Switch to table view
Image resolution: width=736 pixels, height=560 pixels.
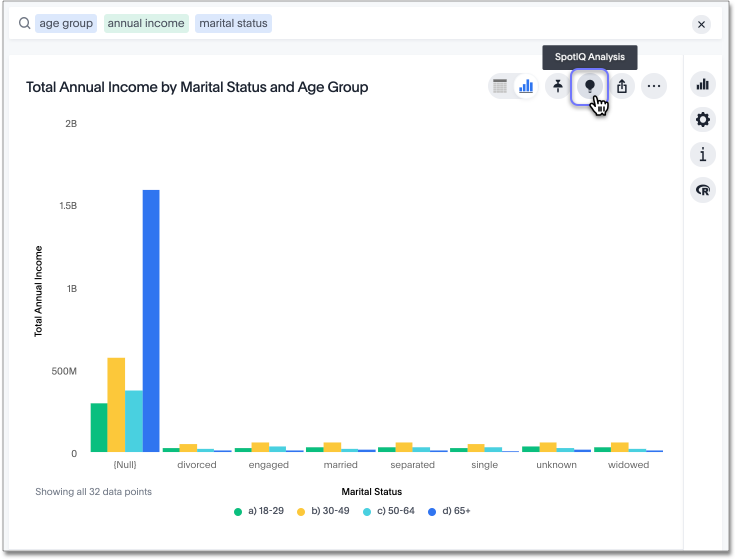coord(500,87)
